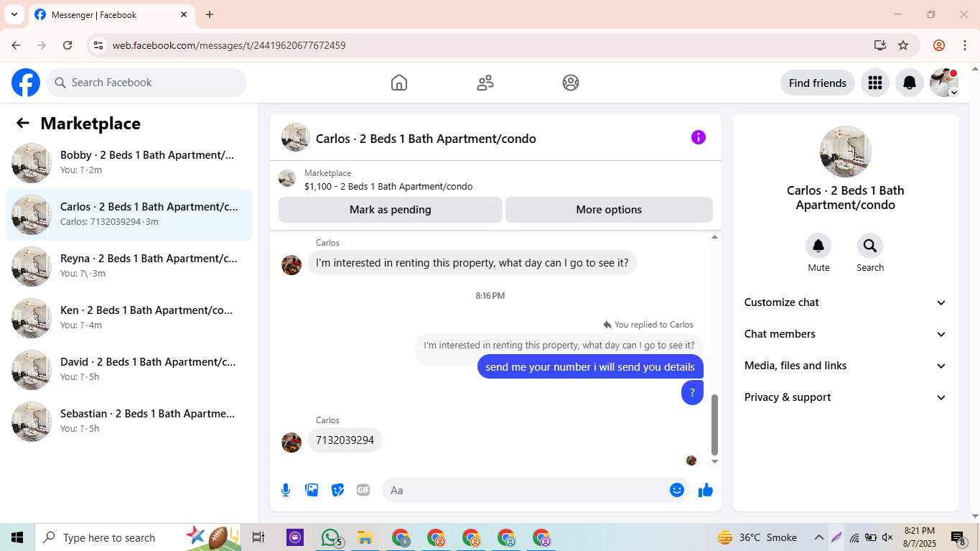The image size is (980, 551).
Task: Go back using the Marketplace back arrow
Action: [x=23, y=123]
